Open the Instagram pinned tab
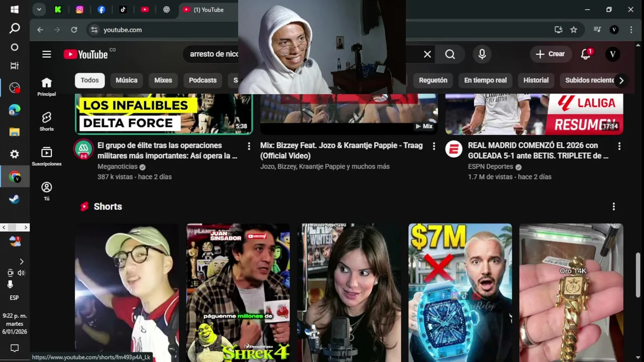The height and width of the screenshot is (362, 644). tap(79, 10)
